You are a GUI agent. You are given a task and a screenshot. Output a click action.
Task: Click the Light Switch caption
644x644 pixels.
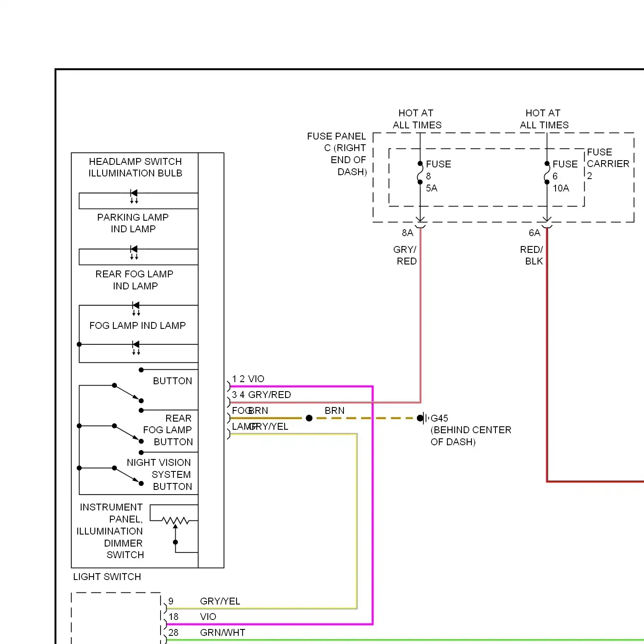pyautogui.click(x=107, y=577)
